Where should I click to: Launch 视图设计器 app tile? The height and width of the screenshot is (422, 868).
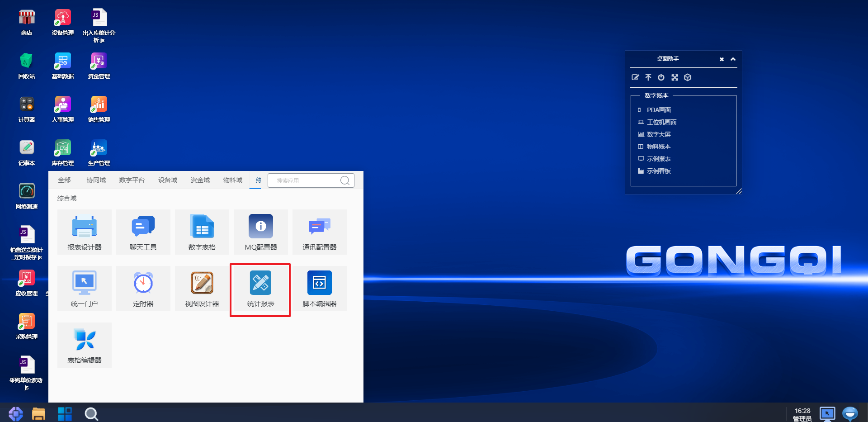pos(202,289)
